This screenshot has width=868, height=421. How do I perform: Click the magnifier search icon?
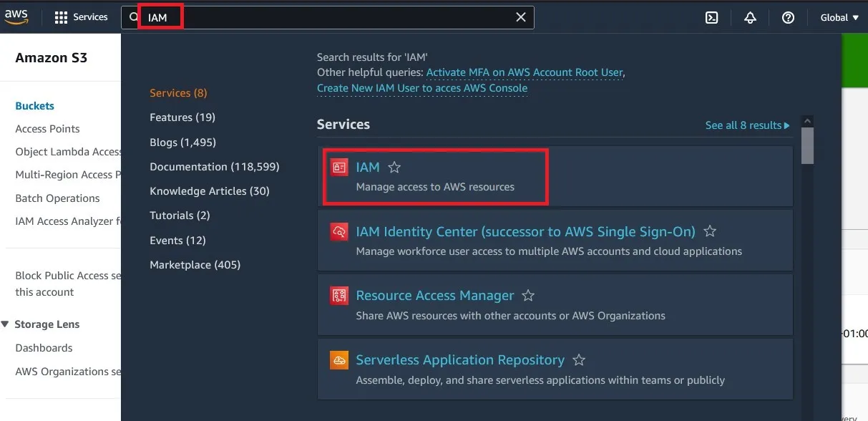(x=134, y=17)
